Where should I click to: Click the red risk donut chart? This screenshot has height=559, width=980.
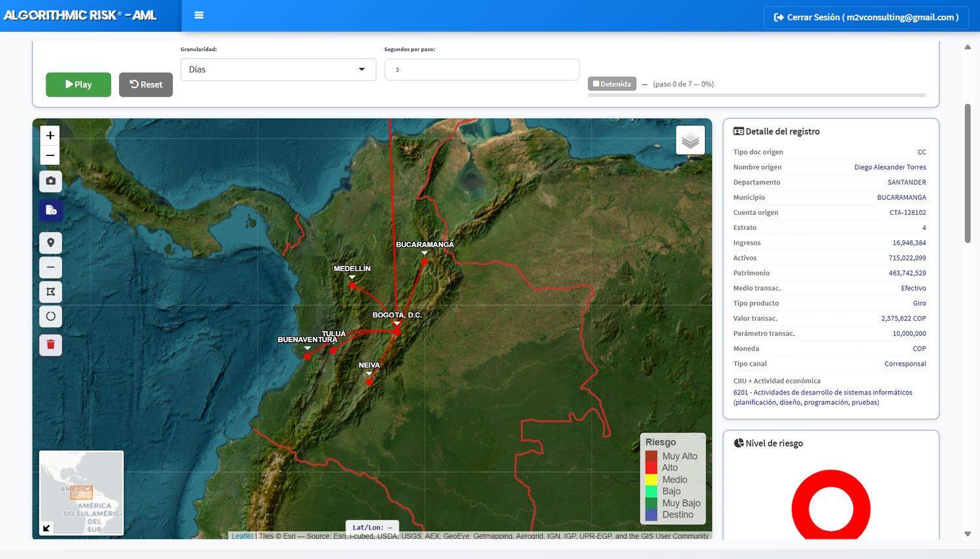click(x=831, y=505)
